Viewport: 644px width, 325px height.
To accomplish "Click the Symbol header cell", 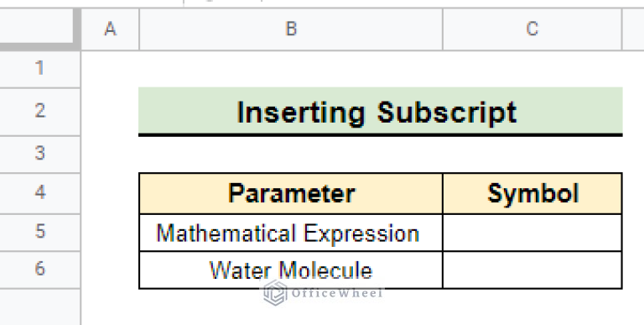I will 532,193.
